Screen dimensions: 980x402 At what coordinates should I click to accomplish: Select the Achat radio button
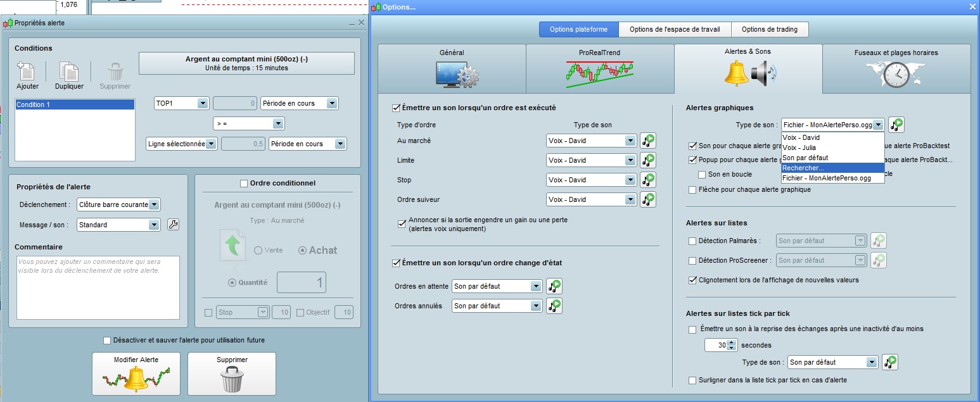pos(302,250)
